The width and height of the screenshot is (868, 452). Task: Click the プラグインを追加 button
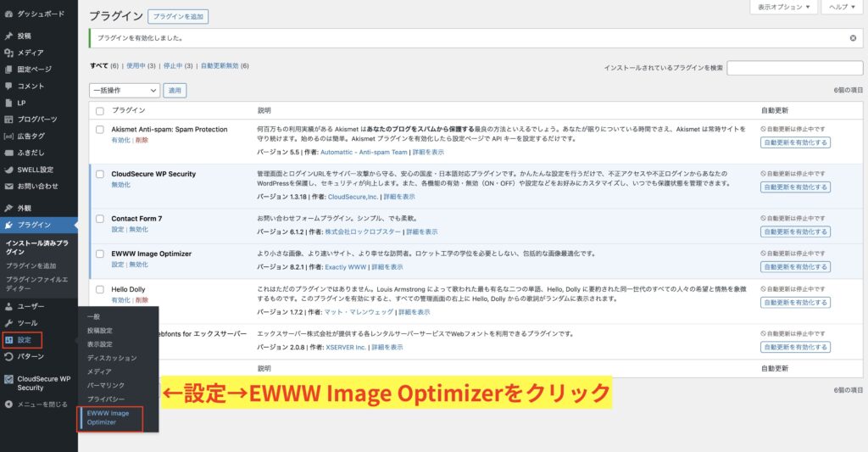(x=177, y=16)
